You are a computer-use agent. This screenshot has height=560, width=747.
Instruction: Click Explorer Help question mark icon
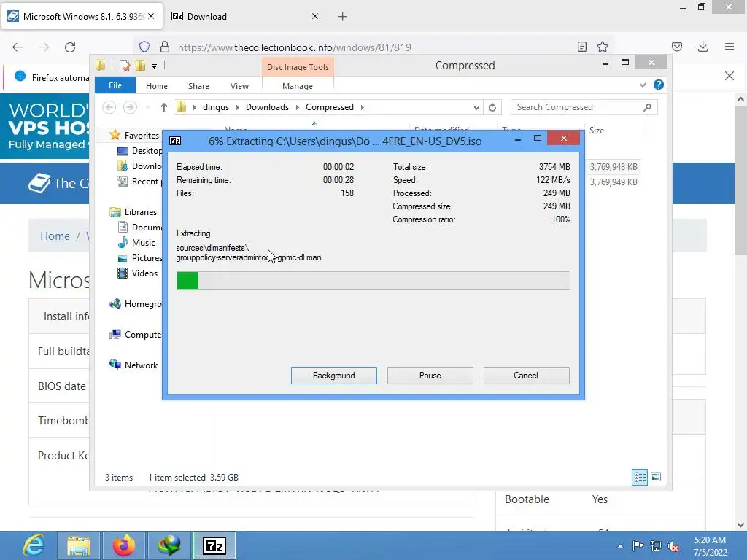click(659, 85)
